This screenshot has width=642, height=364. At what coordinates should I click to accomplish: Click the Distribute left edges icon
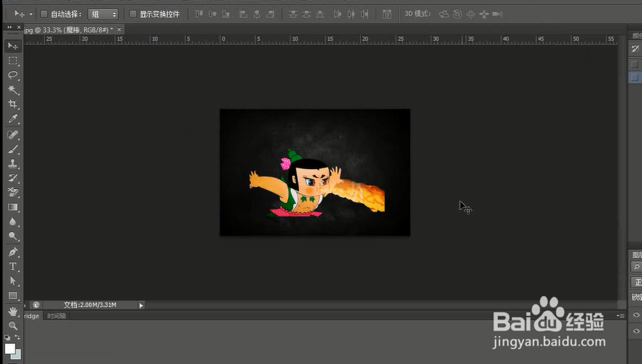(338, 14)
